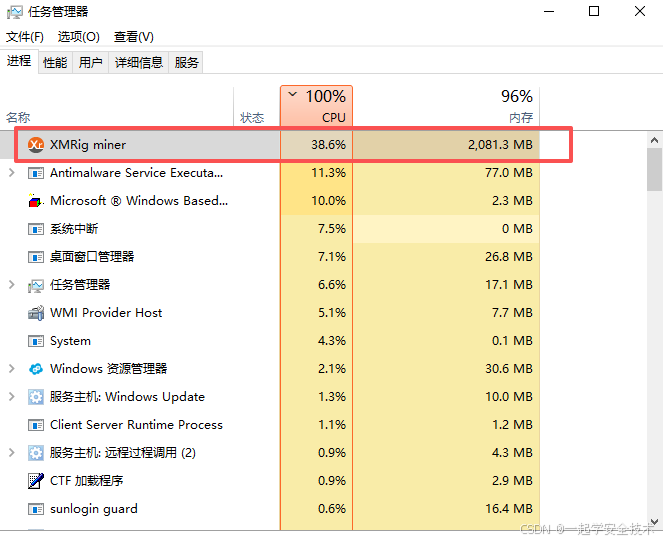663x543 pixels.
Task: Click the 17.1 MB memory value
Action: coord(509,285)
